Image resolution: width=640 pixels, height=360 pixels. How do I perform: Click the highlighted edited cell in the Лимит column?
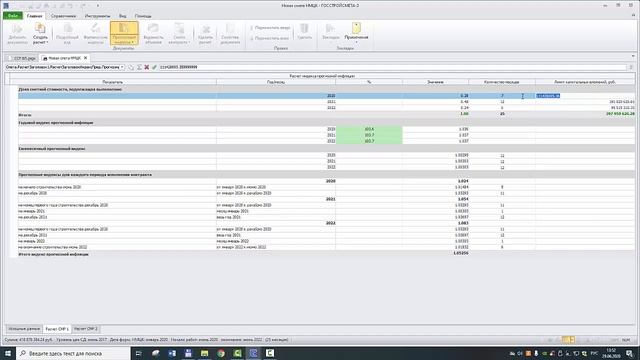tap(585, 96)
